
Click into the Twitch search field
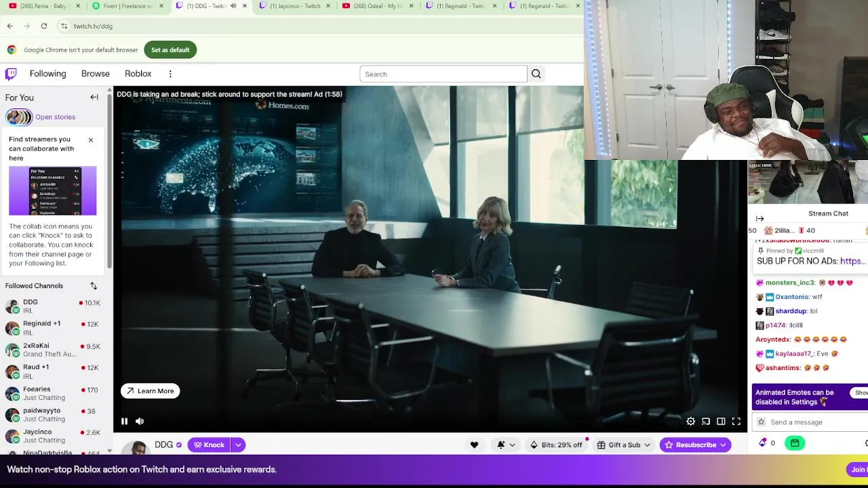tap(443, 74)
